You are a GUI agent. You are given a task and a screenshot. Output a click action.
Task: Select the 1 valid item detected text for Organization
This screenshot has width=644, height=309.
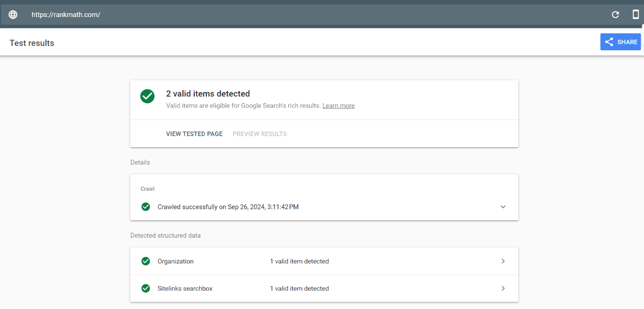299,261
